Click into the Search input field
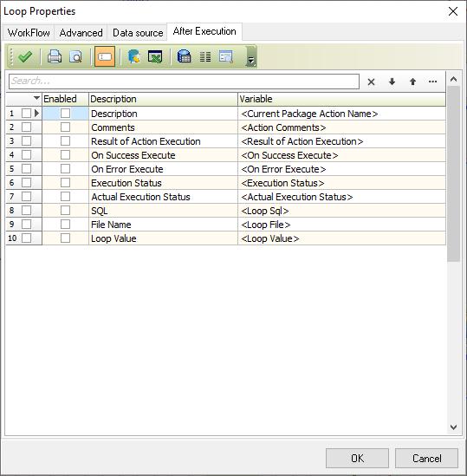The image size is (467, 476). coord(184,82)
